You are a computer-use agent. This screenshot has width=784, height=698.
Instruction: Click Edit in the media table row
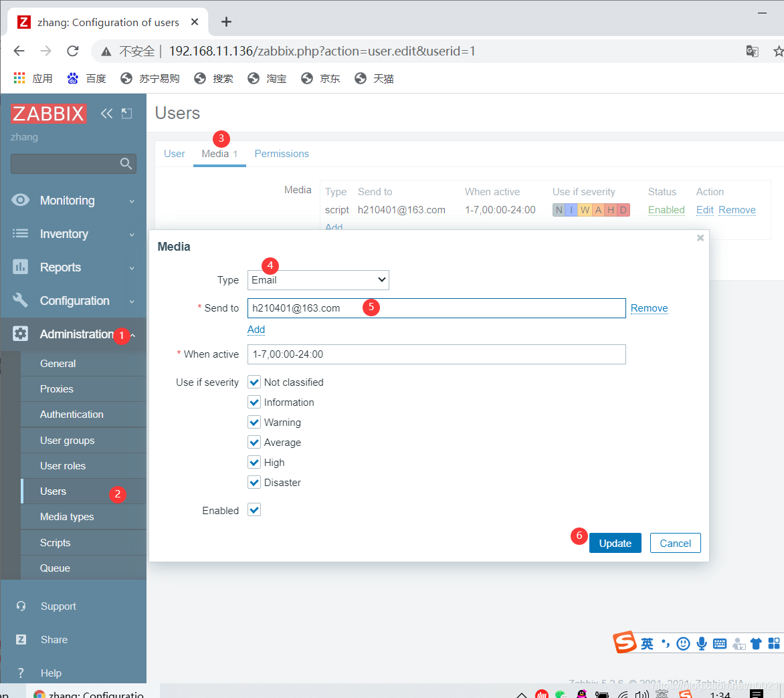click(x=704, y=210)
